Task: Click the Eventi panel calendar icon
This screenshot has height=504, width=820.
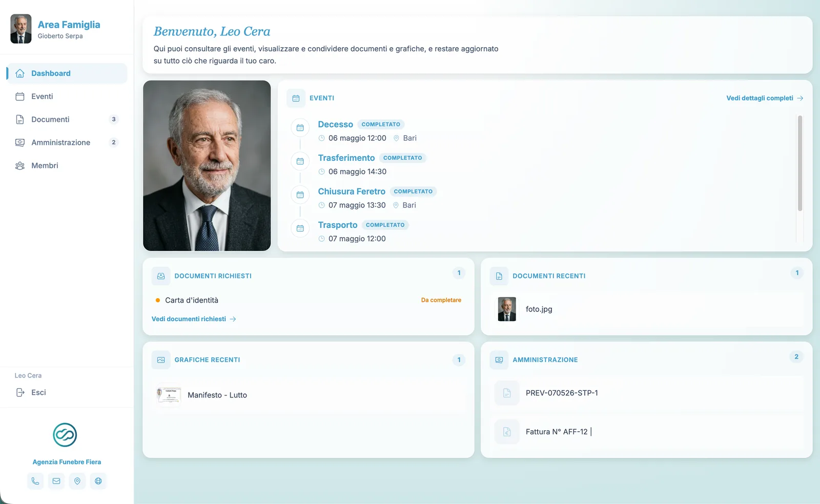Action: [x=296, y=98]
